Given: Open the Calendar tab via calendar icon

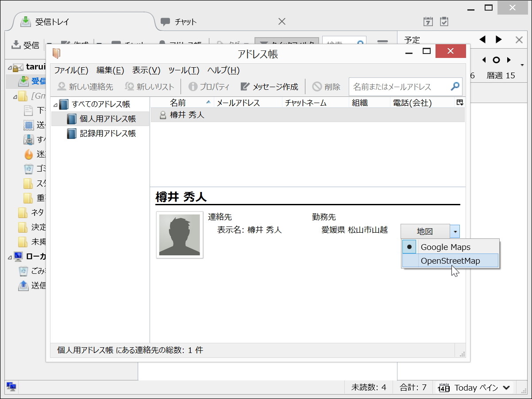Looking at the screenshot, I should (428, 21).
